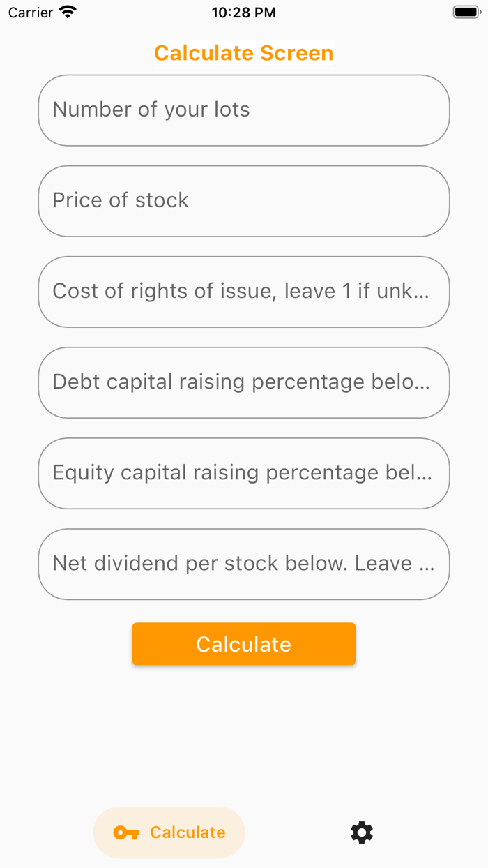Tap the battery indicator in status bar
The width and height of the screenshot is (488, 868).
[466, 11]
